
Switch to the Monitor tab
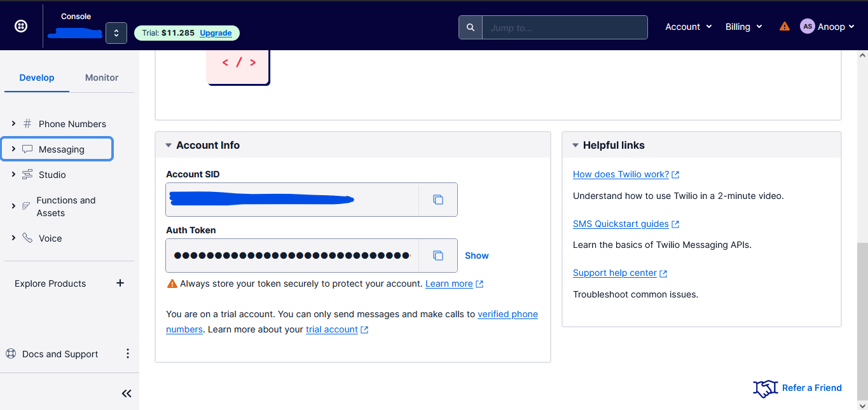coord(102,78)
